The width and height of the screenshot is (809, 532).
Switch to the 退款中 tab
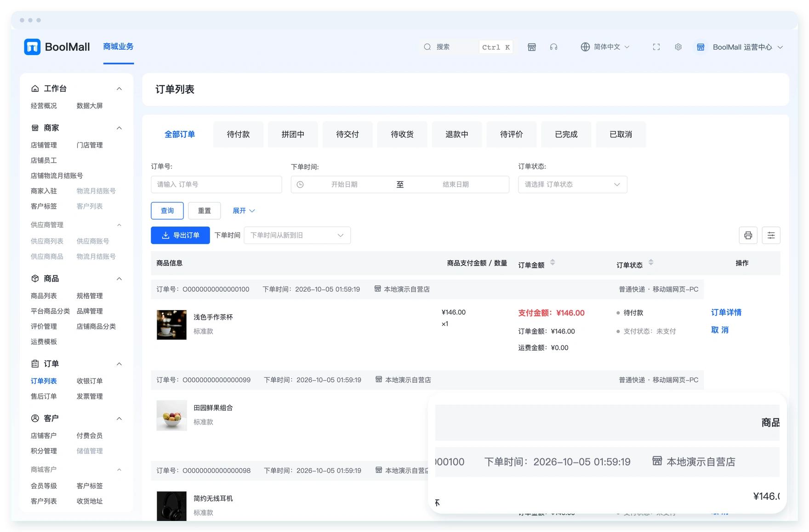(x=457, y=134)
